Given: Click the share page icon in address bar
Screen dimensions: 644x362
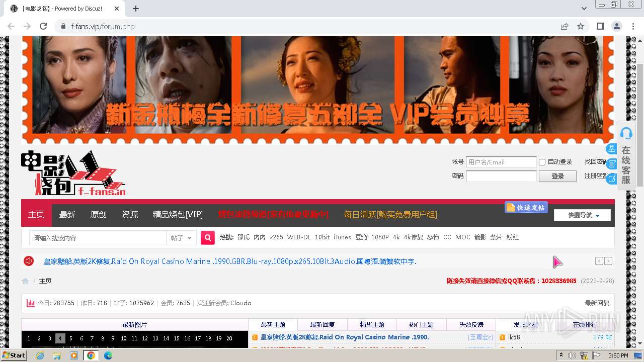Looking at the screenshot, I should tap(565, 26).
